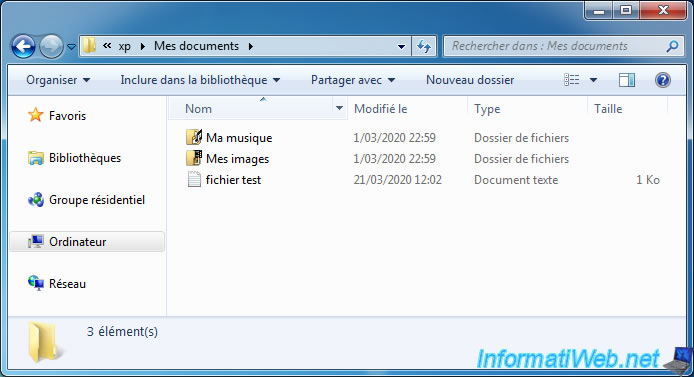Click the date 21/03/2020 12:02
The height and width of the screenshot is (377, 694).
[x=397, y=180]
